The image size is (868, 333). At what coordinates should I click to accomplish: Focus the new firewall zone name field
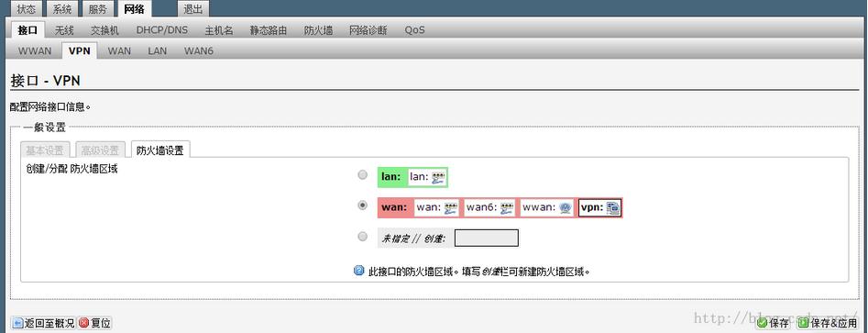point(487,239)
